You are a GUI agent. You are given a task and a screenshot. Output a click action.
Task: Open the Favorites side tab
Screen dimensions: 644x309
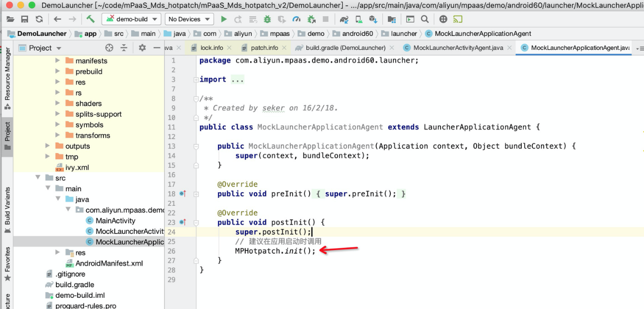[7, 264]
